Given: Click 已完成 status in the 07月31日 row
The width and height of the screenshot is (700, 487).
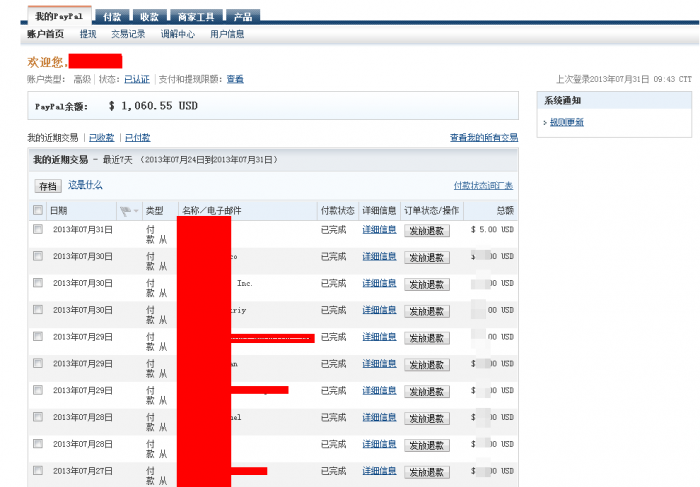Looking at the screenshot, I should [x=333, y=229].
